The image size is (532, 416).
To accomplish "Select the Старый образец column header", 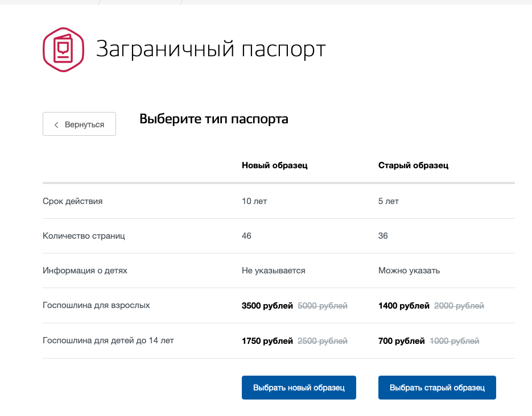I will tap(413, 165).
